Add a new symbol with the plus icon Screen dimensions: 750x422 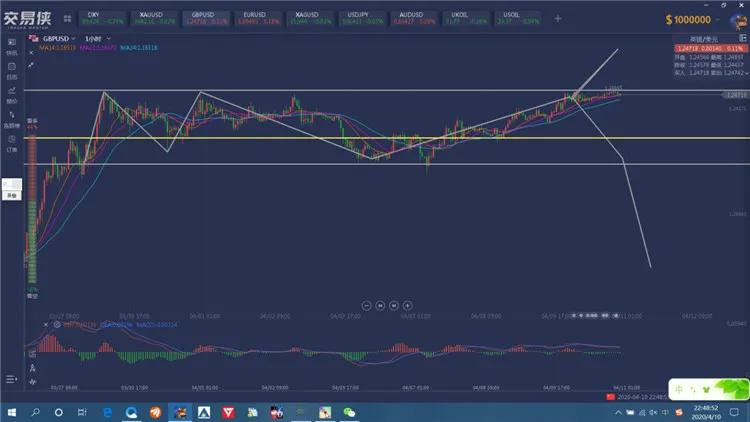coord(558,19)
